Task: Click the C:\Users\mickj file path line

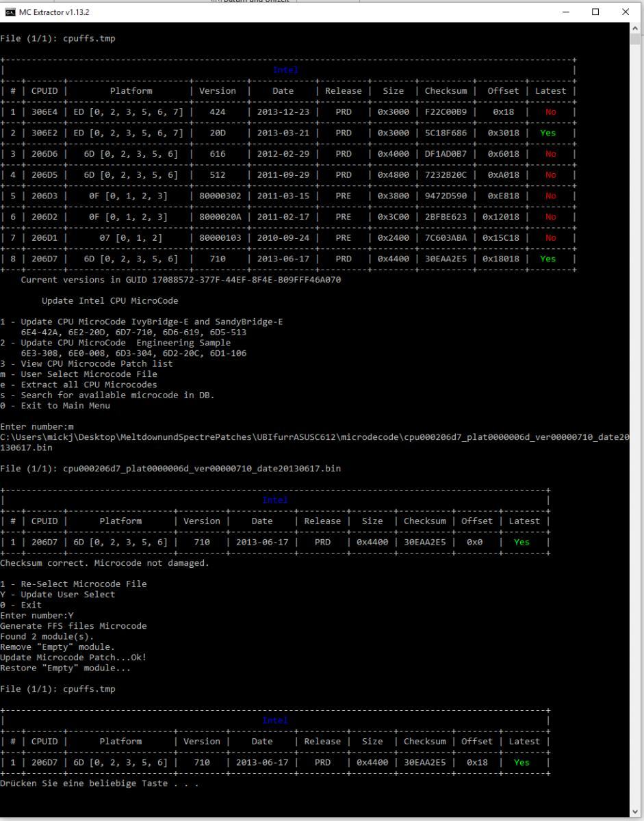Action: coord(315,442)
